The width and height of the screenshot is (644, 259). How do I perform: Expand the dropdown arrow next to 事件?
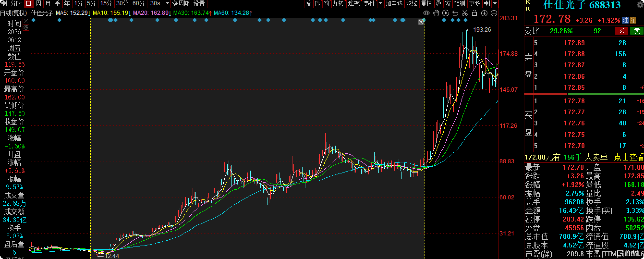[x=381, y=4]
